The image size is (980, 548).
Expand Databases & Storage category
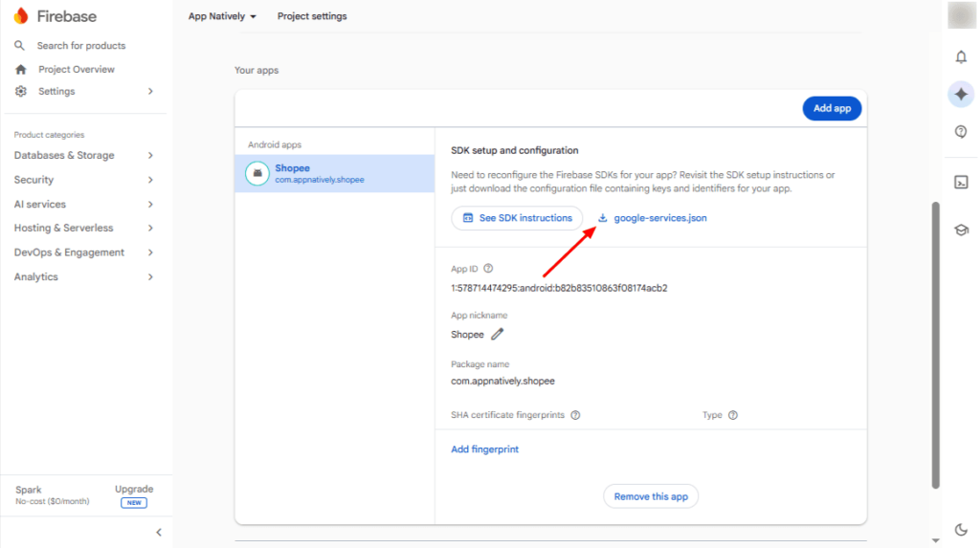click(83, 155)
